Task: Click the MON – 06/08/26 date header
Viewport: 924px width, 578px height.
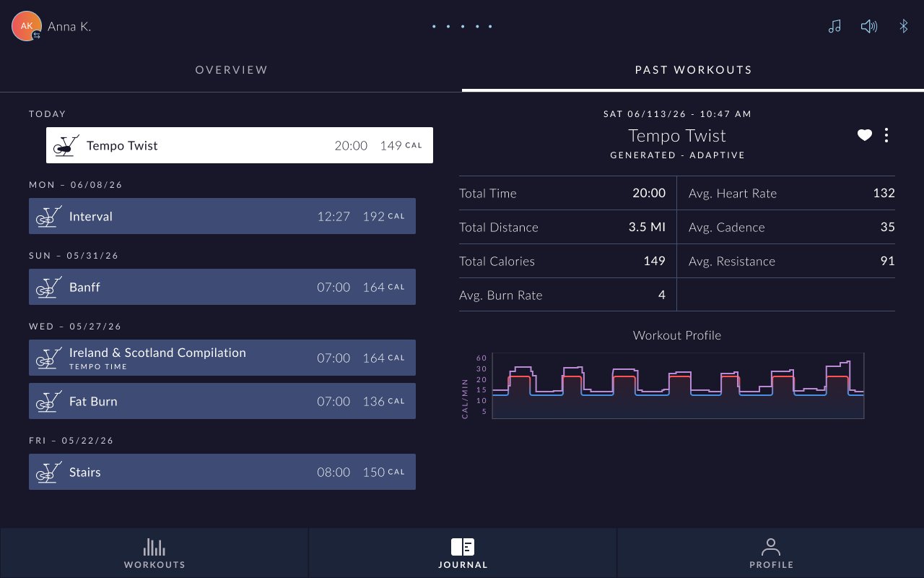Action: click(x=76, y=184)
